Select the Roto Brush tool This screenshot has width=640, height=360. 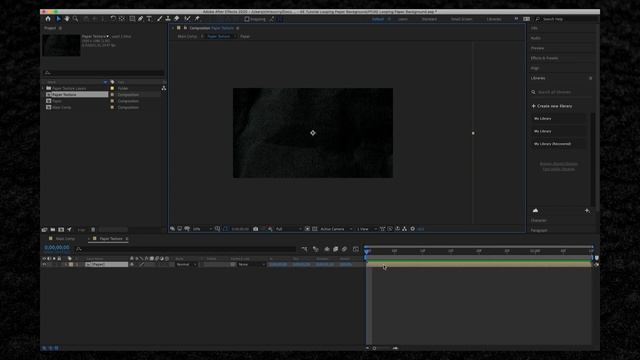point(187,19)
